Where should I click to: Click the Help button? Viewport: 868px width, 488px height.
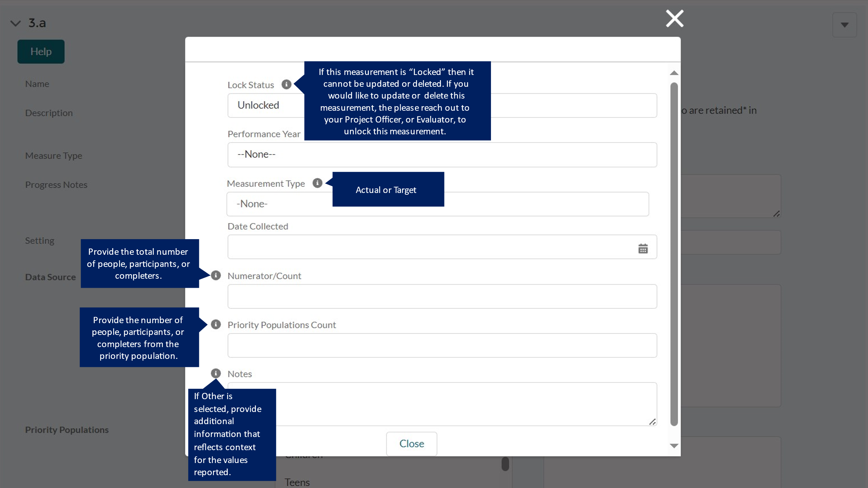(x=41, y=52)
